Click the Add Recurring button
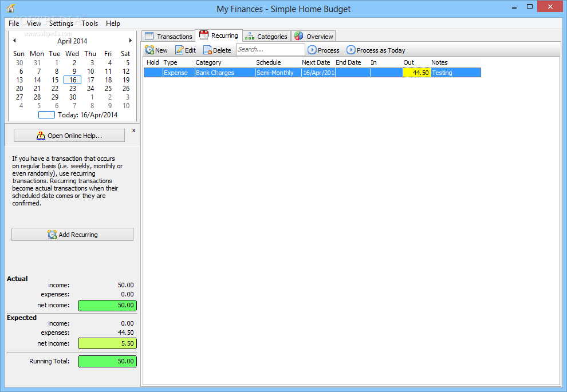 point(72,235)
